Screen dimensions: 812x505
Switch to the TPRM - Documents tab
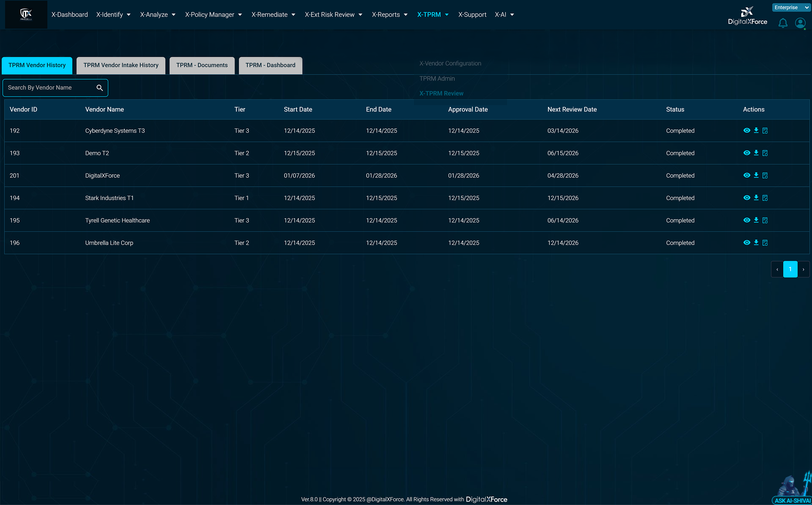(202, 65)
